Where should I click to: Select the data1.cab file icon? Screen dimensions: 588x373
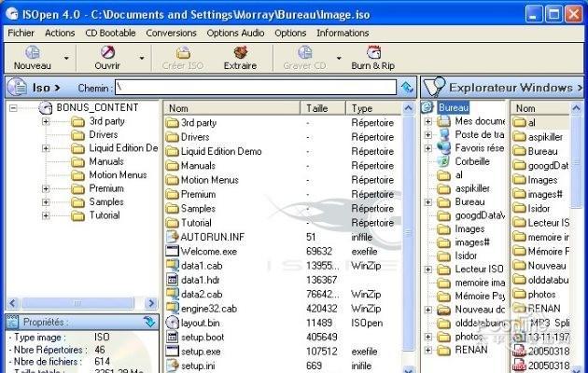coord(172,265)
